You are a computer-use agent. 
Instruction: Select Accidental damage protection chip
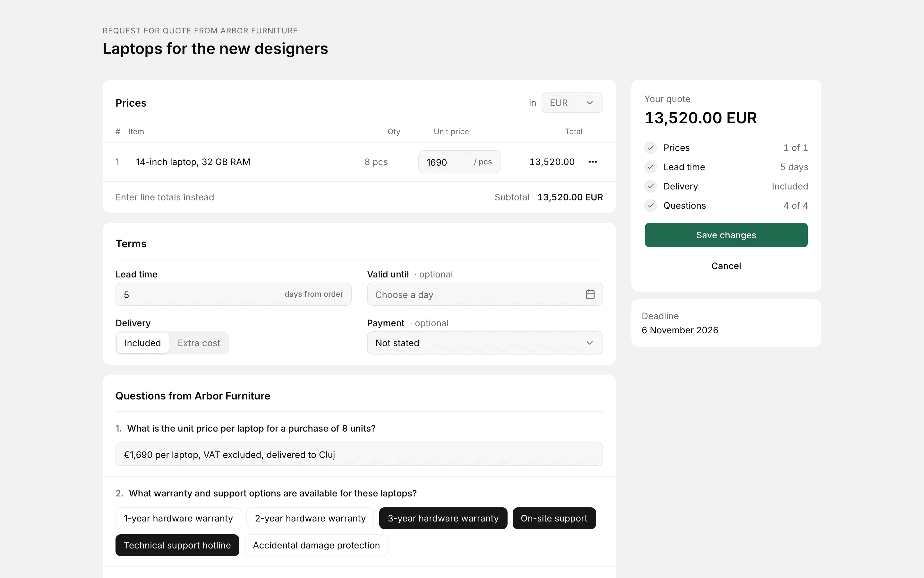pyautogui.click(x=316, y=545)
